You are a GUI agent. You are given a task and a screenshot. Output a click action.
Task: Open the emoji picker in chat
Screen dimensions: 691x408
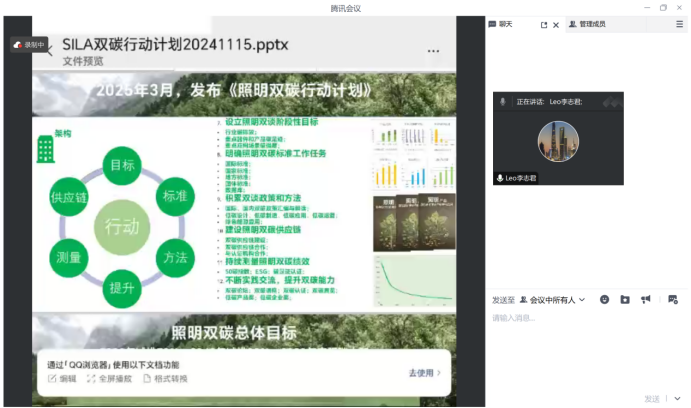tap(604, 300)
